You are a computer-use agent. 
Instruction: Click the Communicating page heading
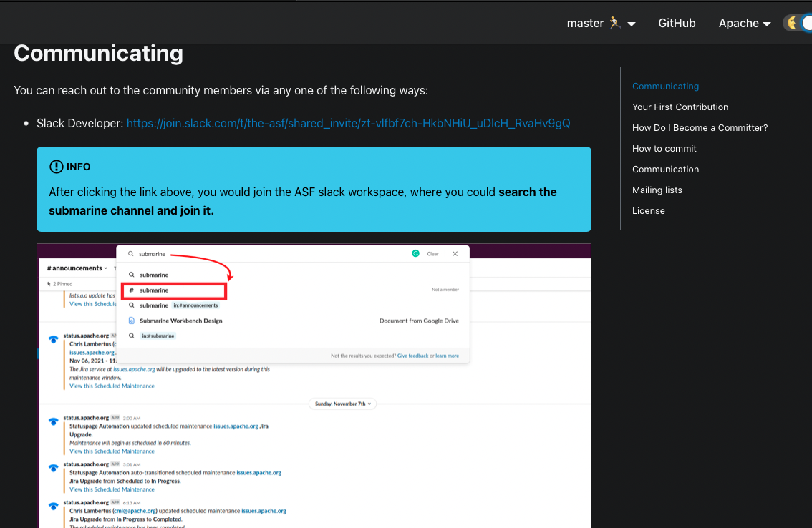(98, 54)
